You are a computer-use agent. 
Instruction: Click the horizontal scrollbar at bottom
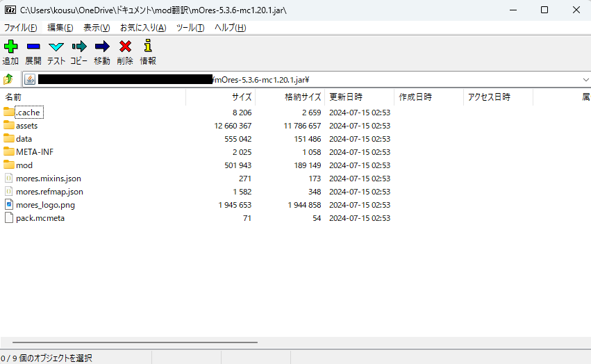[135, 342]
